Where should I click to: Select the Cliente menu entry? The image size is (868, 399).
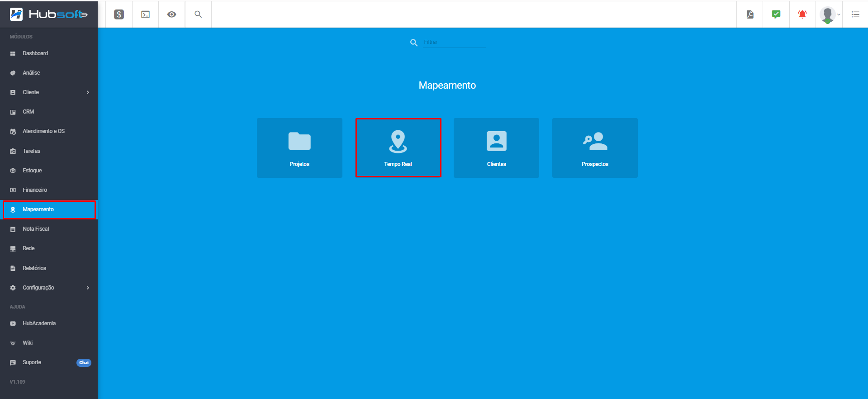click(x=49, y=92)
